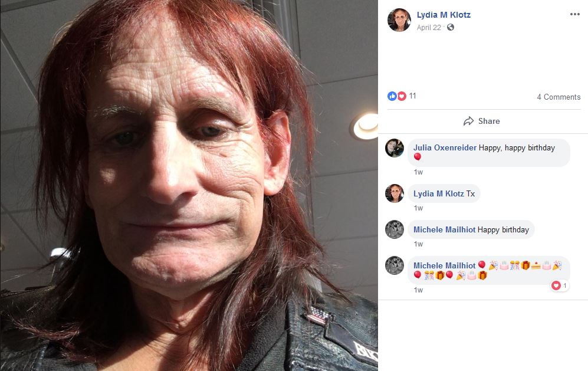Open Julia Oxenreider's name link
The image size is (588, 371).
[445, 148]
